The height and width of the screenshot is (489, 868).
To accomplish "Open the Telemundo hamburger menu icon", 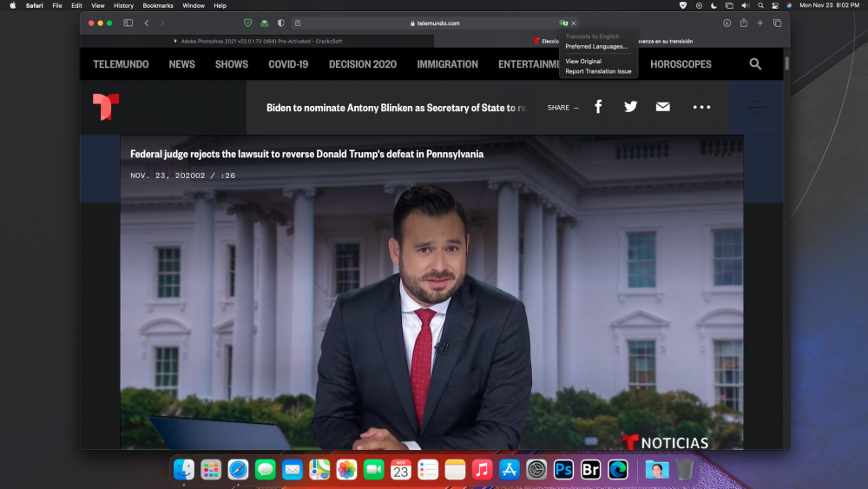I will (x=757, y=107).
